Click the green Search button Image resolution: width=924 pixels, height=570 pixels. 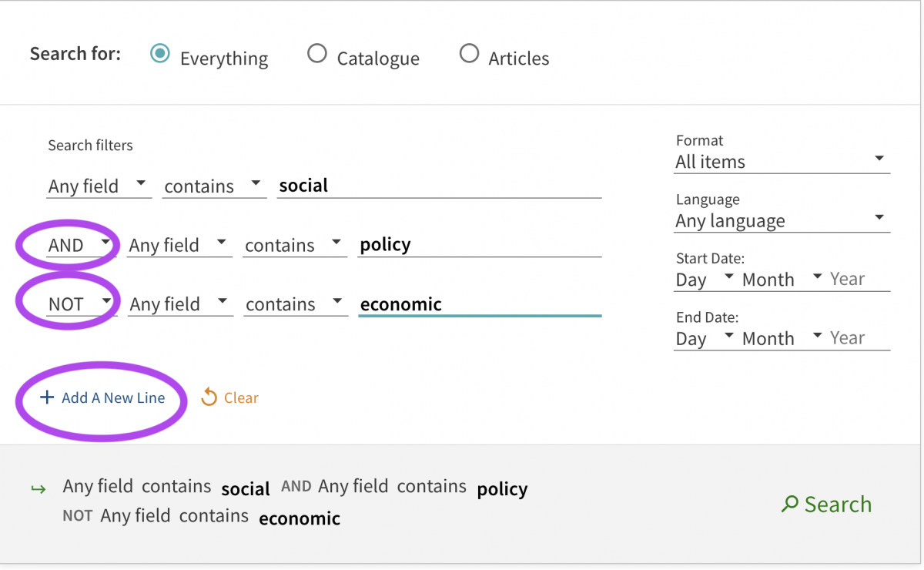pos(826,505)
